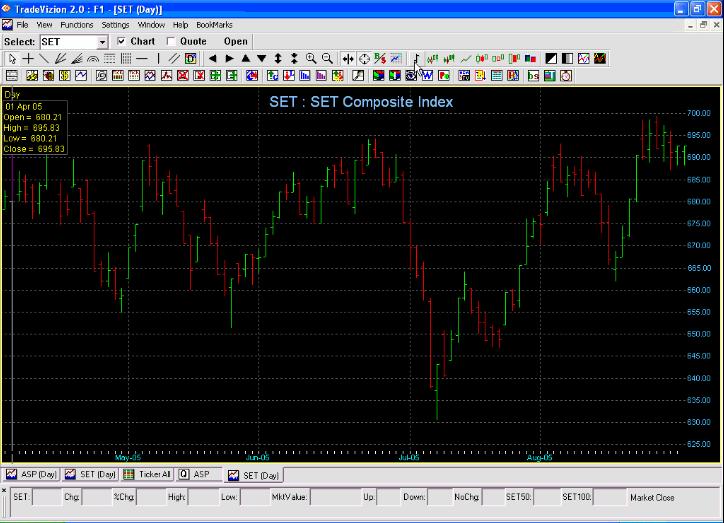Click the 'bs' icon in second toolbar
724x523 pixels.
533,76
